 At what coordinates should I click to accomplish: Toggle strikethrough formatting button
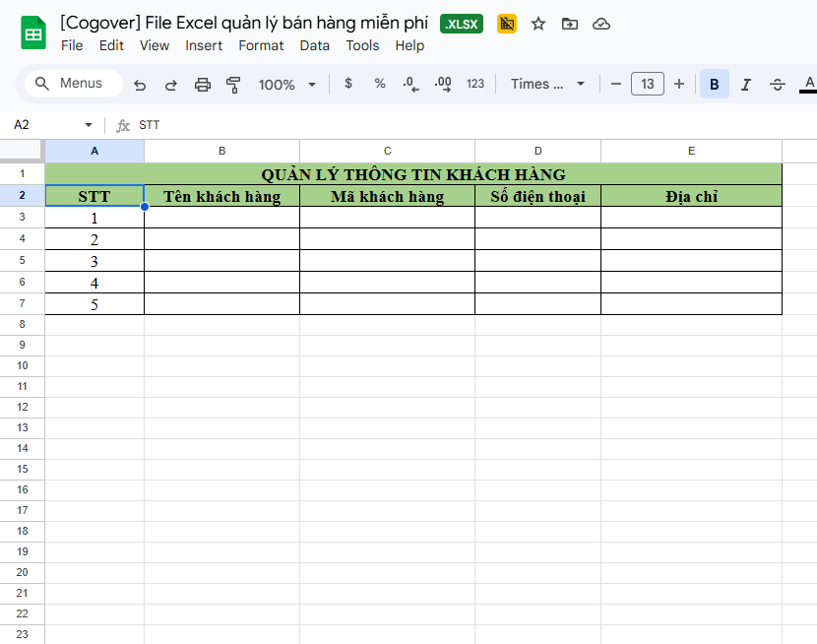pos(778,84)
